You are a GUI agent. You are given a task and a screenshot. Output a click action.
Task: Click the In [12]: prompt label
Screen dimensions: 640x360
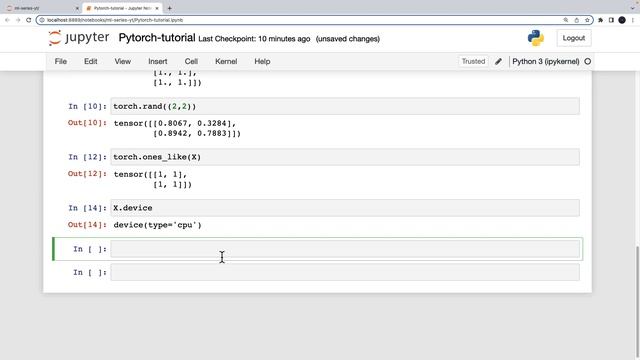tap(87, 157)
